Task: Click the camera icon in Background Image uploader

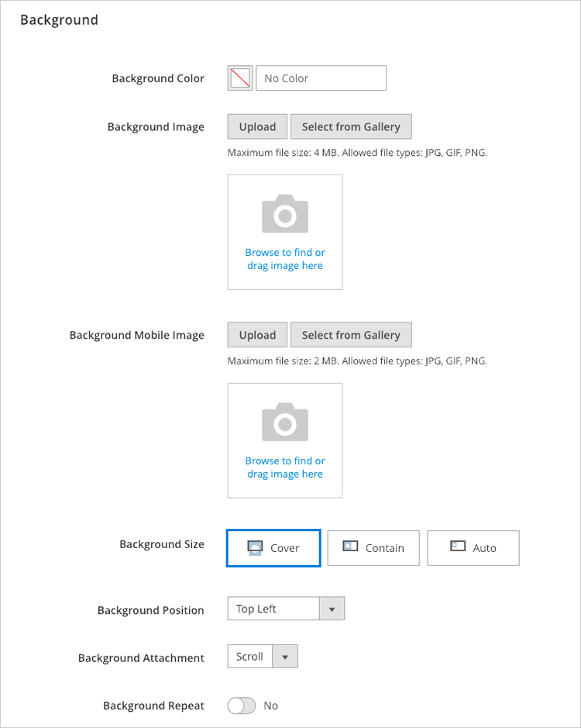Action: (284, 212)
